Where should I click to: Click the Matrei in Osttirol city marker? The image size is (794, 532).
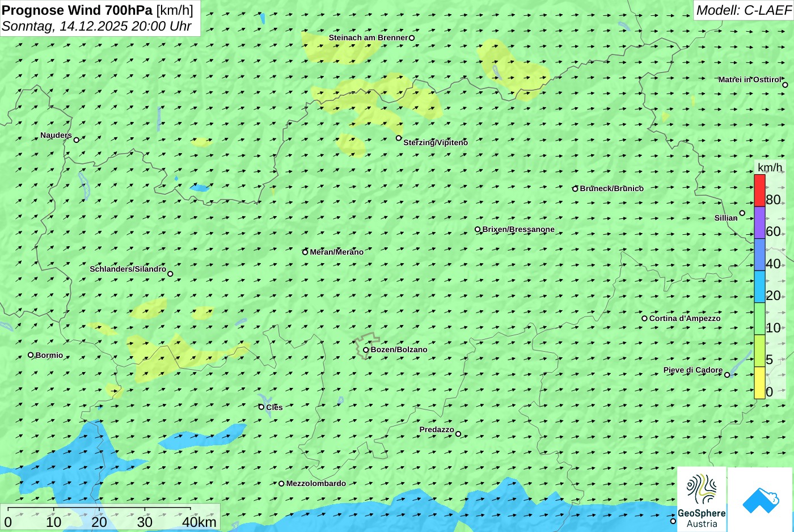pyautogui.click(x=785, y=85)
